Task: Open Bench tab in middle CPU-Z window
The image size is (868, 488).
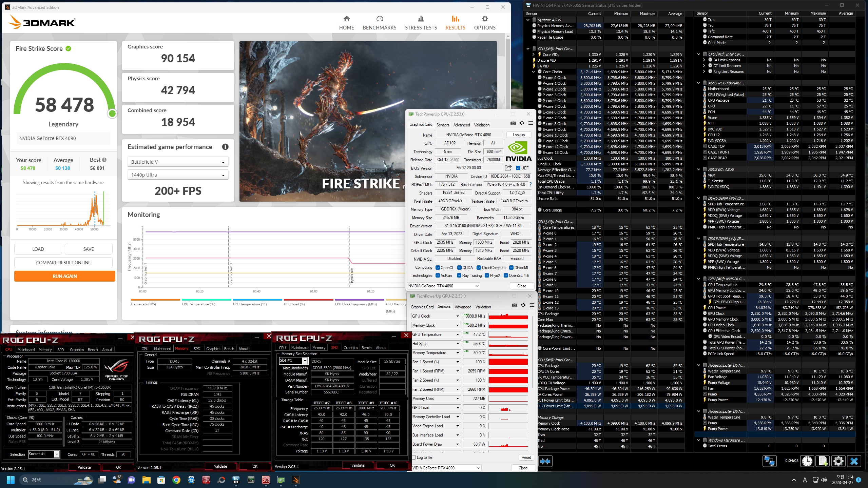Action: [229, 349]
